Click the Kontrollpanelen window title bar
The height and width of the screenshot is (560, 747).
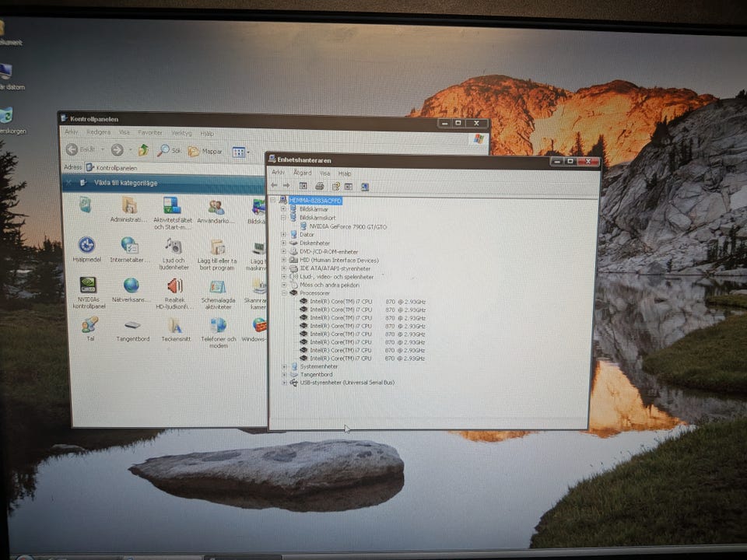tap(247, 120)
